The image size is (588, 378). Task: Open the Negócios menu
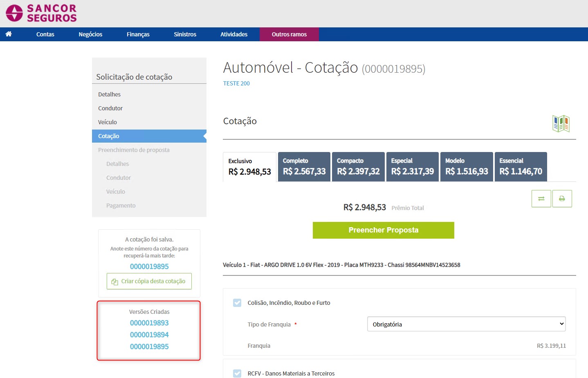pyautogui.click(x=90, y=34)
